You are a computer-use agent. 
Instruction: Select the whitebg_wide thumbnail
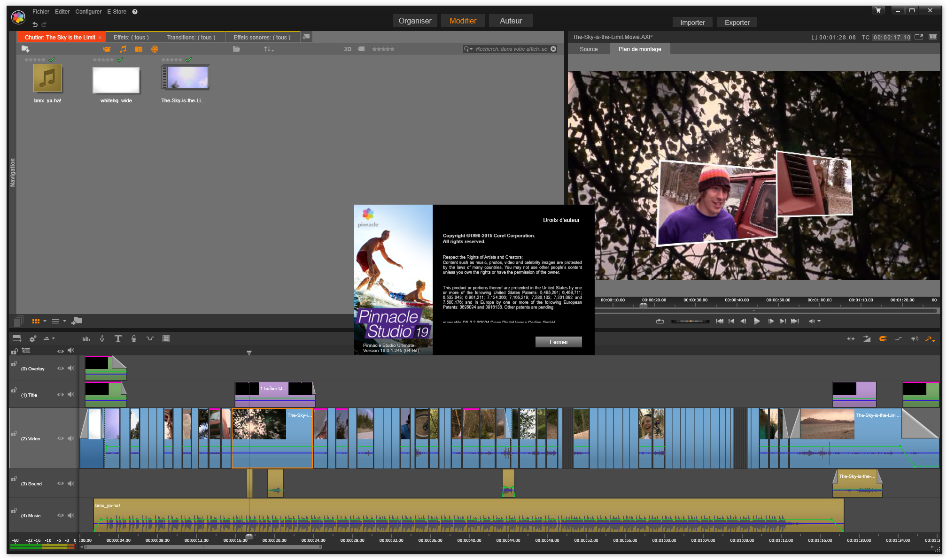(x=116, y=80)
